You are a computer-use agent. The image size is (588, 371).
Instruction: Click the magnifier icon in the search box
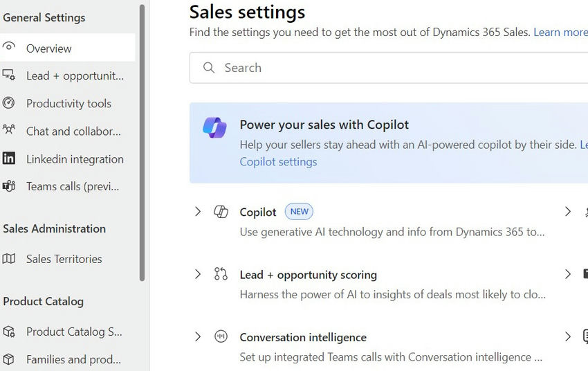click(208, 68)
